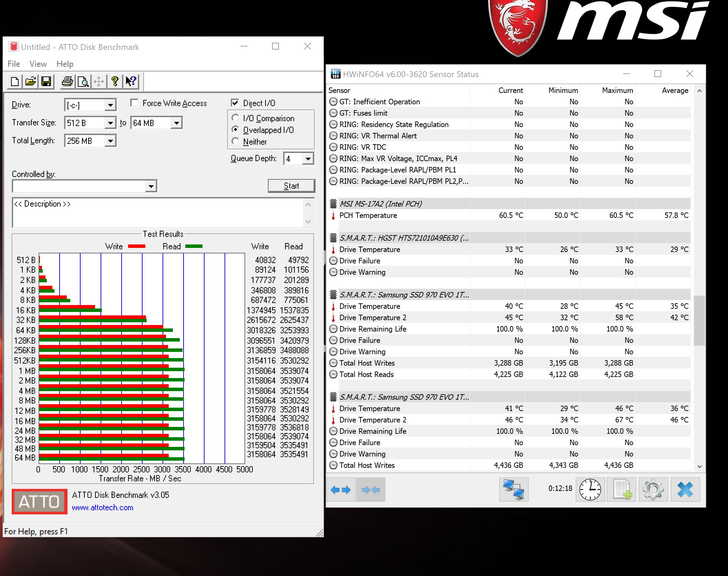The image size is (728, 576).
Task: Click the network computers icon in HWiNFO
Action: click(x=513, y=490)
